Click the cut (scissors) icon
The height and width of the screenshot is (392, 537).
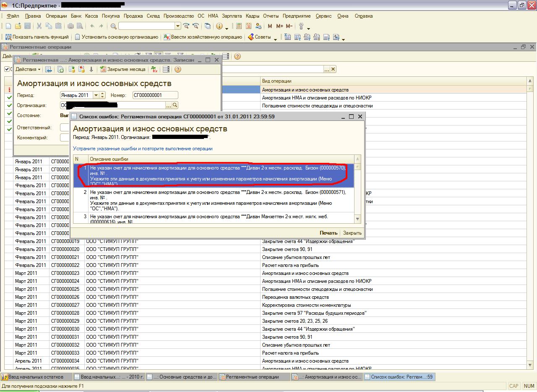[x=39, y=26]
